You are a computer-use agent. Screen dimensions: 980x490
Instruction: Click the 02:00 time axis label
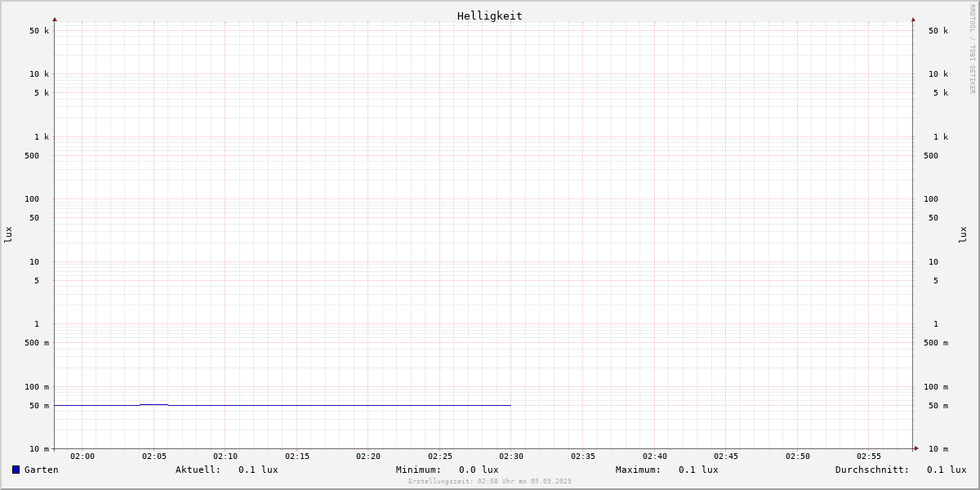click(82, 457)
